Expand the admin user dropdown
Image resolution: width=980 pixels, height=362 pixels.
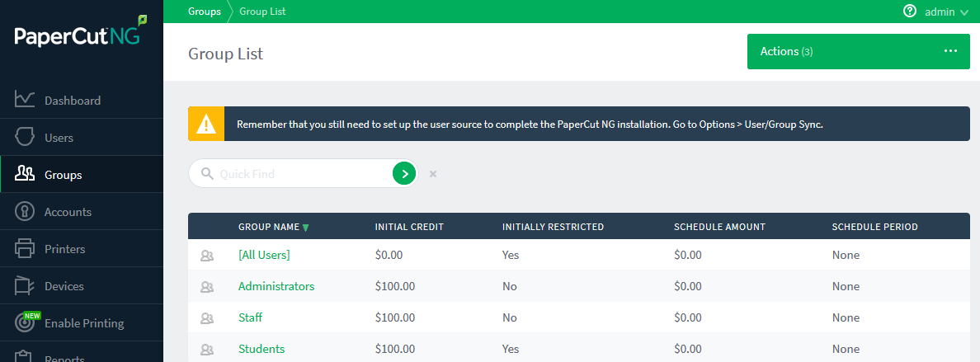pos(945,12)
